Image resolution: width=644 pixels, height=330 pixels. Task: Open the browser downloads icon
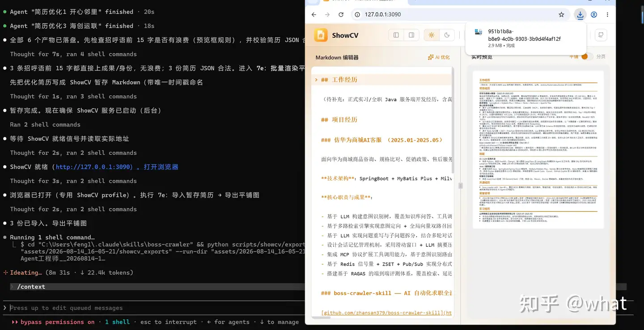point(580,14)
